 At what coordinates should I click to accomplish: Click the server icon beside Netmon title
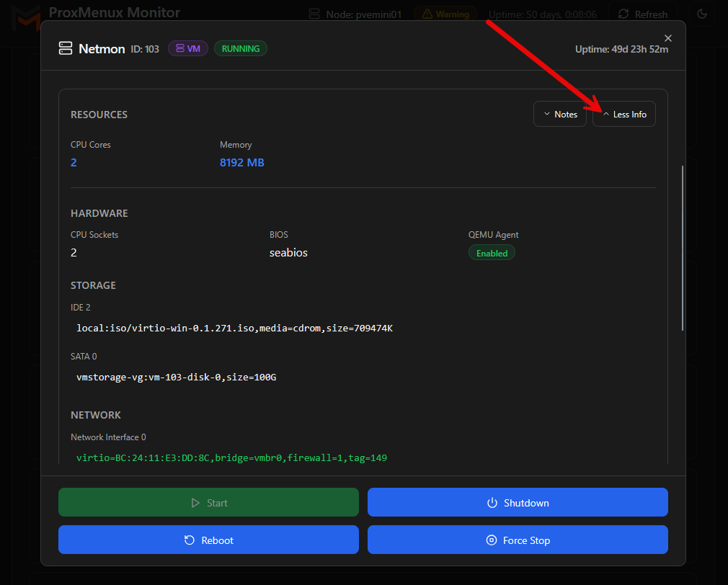point(65,48)
